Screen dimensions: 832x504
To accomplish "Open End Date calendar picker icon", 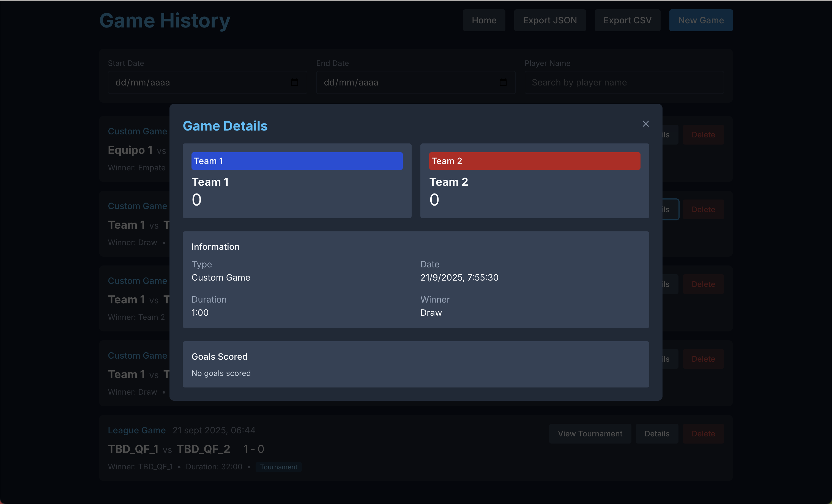I will click(x=503, y=82).
